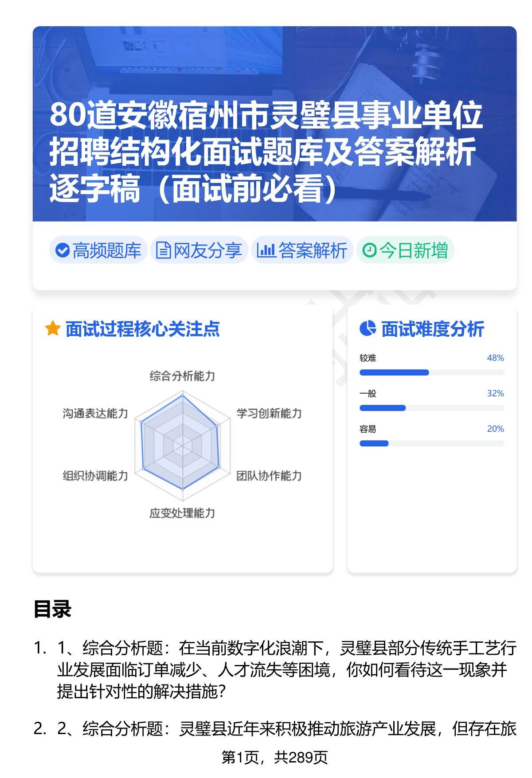Viewport: 532px width, 778px height.
Task: Click the 一般 difficulty progress bar
Action: click(431, 408)
